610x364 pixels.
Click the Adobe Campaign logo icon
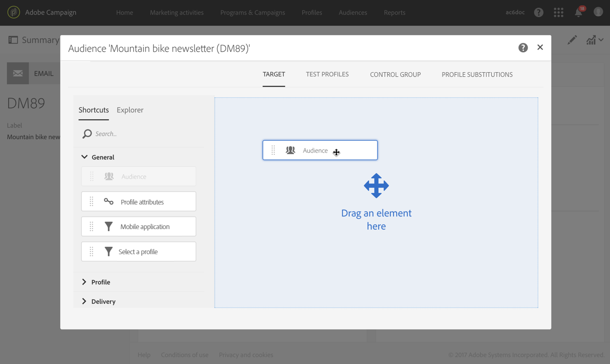[14, 13]
